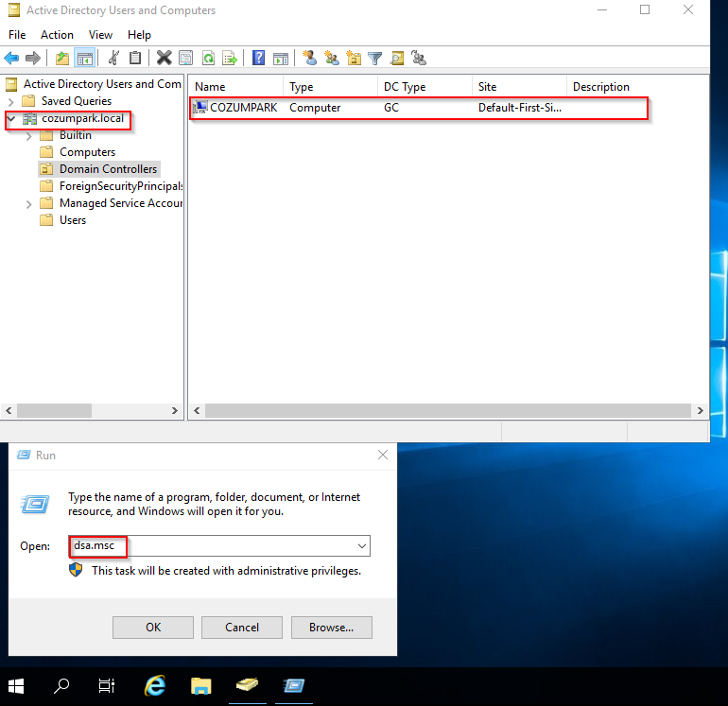Open filter options funnel icon
Image resolution: width=728 pixels, height=706 pixels.
pos(374,58)
